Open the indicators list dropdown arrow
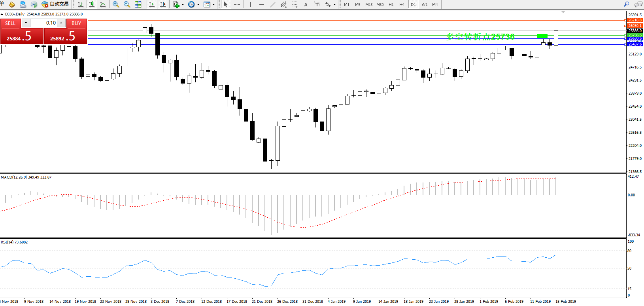 pyautogui.click(x=183, y=5)
